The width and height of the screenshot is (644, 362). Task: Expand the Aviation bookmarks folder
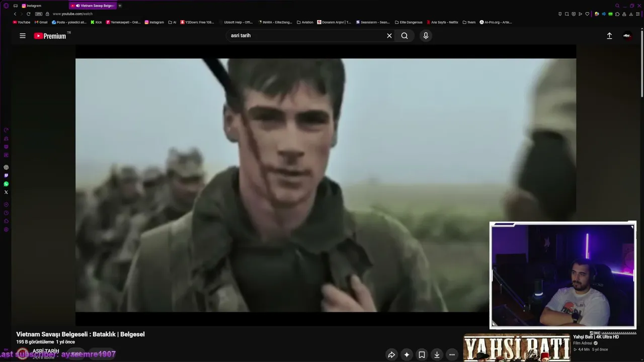305,22
